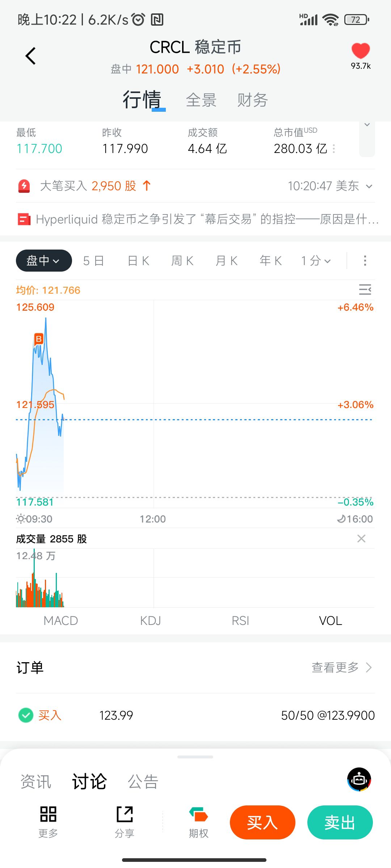
Task: Open the AI assistant robot icon
Action: click(359, 779)
